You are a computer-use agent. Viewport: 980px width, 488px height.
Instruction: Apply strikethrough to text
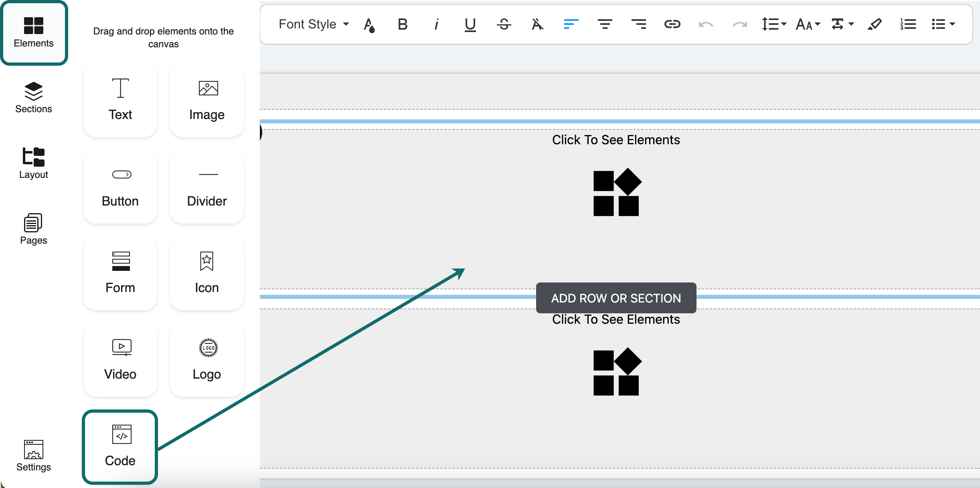[504, 24]
